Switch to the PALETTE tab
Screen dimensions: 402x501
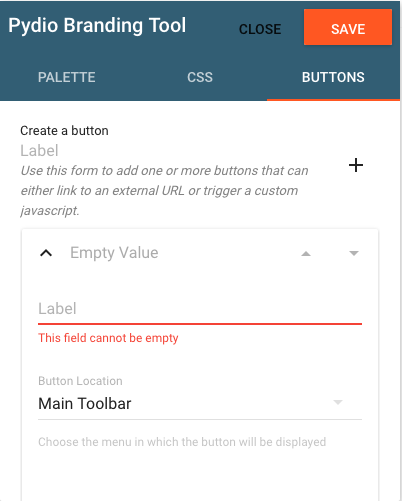click(67, 77)
